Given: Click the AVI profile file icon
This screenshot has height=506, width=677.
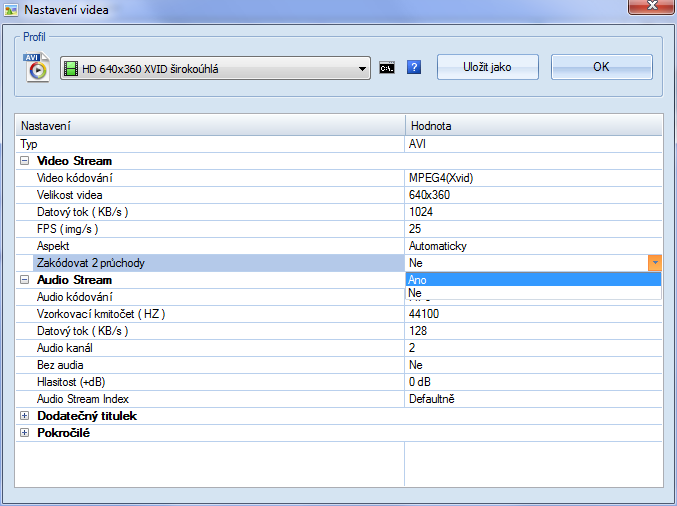Looking at the screenshot, I should coord(37,67).
